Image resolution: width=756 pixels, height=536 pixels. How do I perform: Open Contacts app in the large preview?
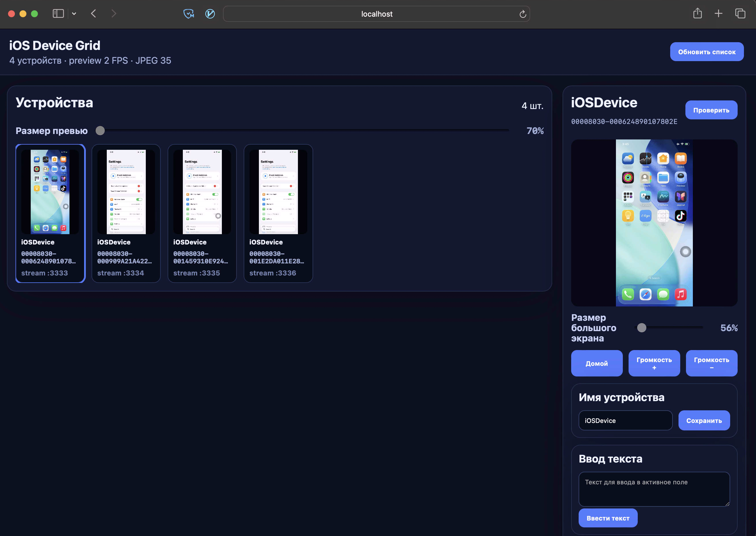[x=645, y=178]
